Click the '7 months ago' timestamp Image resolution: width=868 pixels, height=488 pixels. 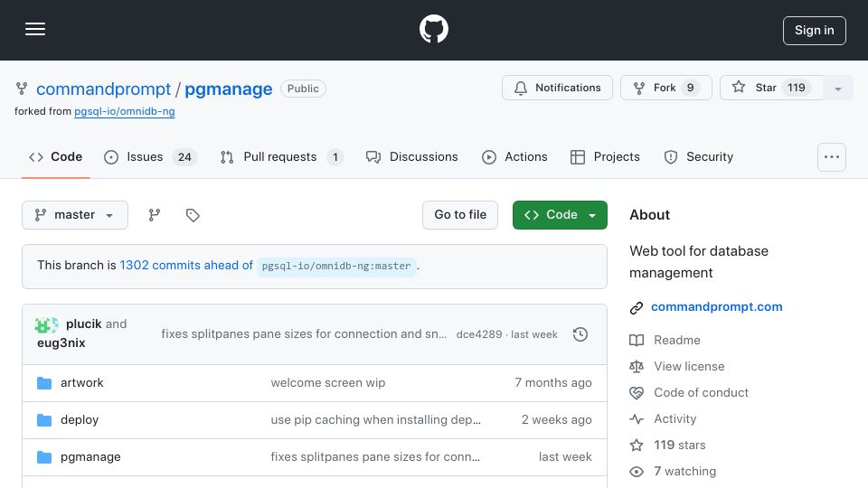(x=553, y=383)
